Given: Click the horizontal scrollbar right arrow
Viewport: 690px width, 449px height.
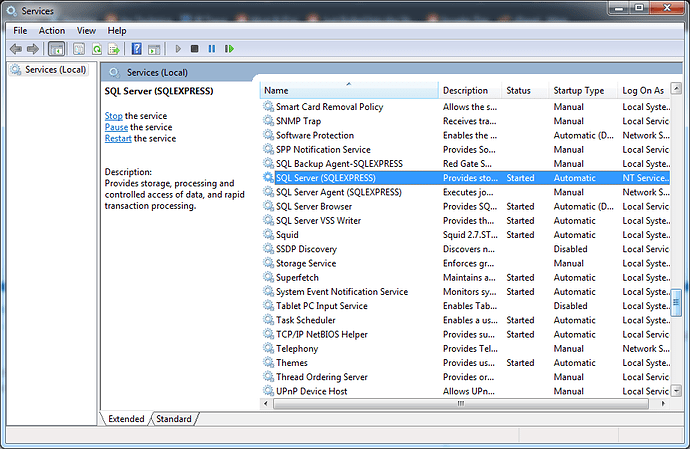Looking at the screenshot, I should tap(663, 403).
